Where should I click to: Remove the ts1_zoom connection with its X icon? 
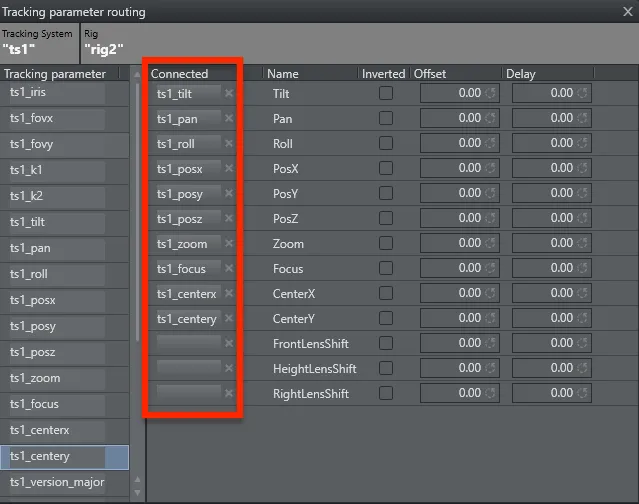pyautogui.click(x=229, y=243)
